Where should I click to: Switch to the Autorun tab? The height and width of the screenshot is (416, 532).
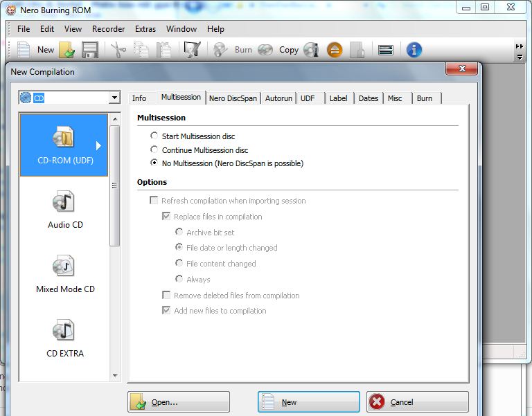click(278, 98)
